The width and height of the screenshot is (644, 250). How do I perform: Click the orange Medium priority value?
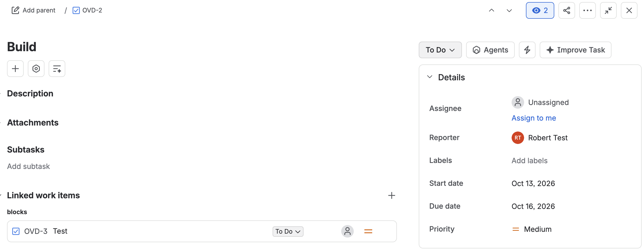tap(532, 229)
